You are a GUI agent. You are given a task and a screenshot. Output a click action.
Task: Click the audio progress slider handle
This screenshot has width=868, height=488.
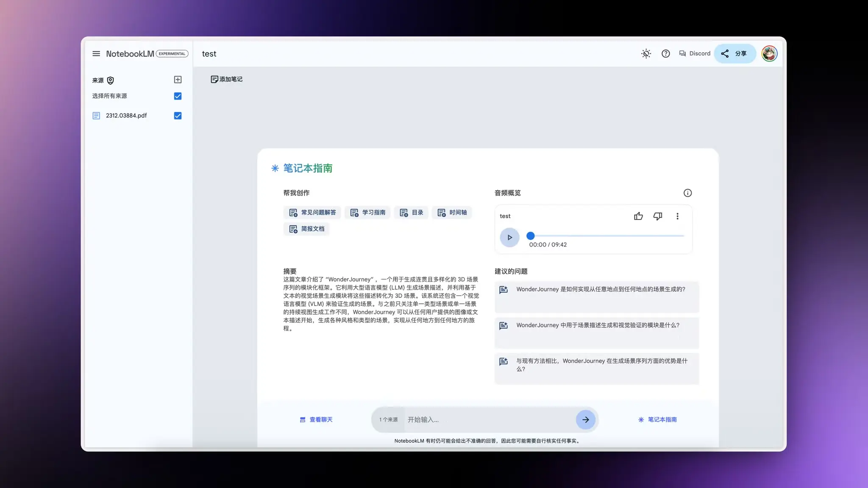click(530, 236)
